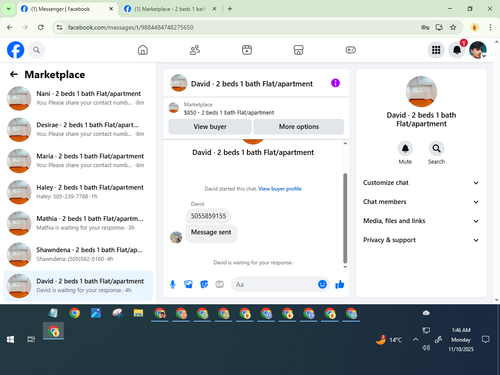This screenshot has width=500, height=375.
Task: Open a new browser tab
Action: pyautogui.click(x=230, y=9)
